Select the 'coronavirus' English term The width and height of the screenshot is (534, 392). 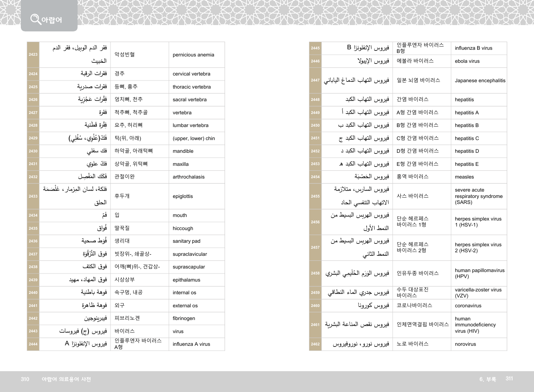pyautogui.click(x=468, y=306)
